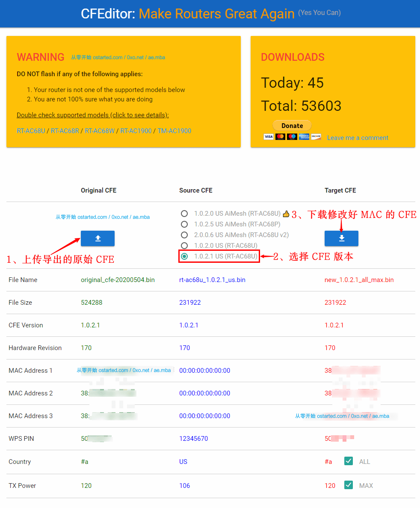Open RT-AC68W model details link

[99, 131]
